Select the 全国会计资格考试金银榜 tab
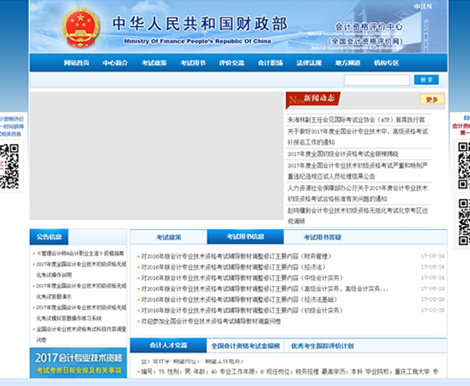Image resolution: width=470 pixels, height=386 pixels. (x=245, y=346)
